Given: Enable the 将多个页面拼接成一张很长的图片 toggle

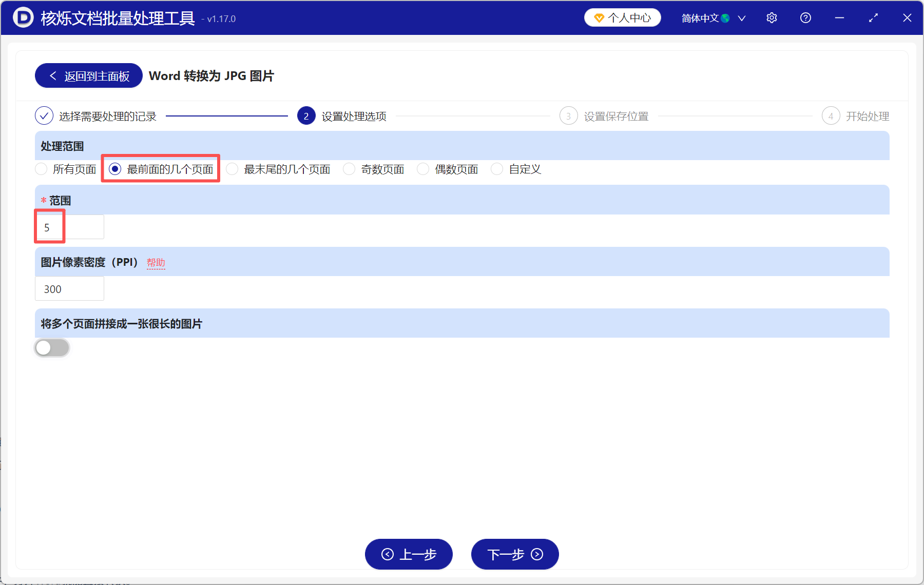Looking at the screenshot, I should 51,347.
